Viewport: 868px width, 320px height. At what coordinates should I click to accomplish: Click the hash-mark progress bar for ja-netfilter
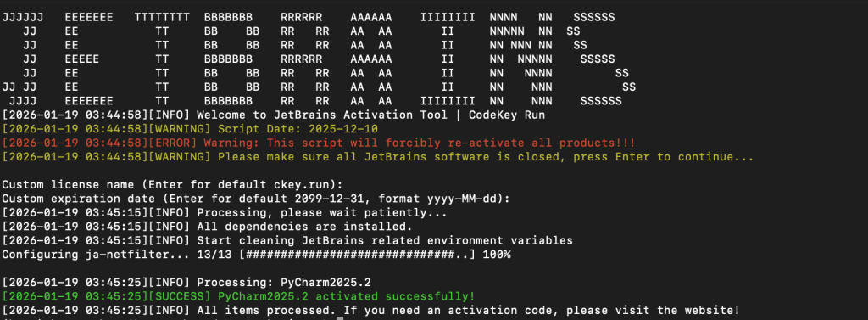point(357,255)
